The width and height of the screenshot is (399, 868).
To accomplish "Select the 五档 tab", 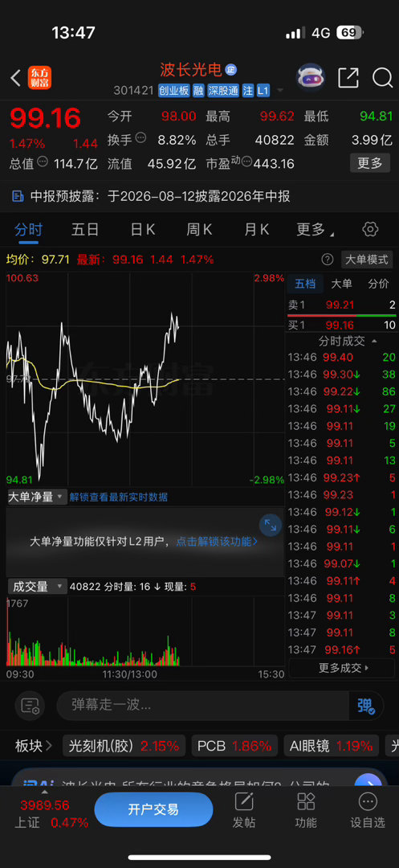I will click(x=305, y=284).
